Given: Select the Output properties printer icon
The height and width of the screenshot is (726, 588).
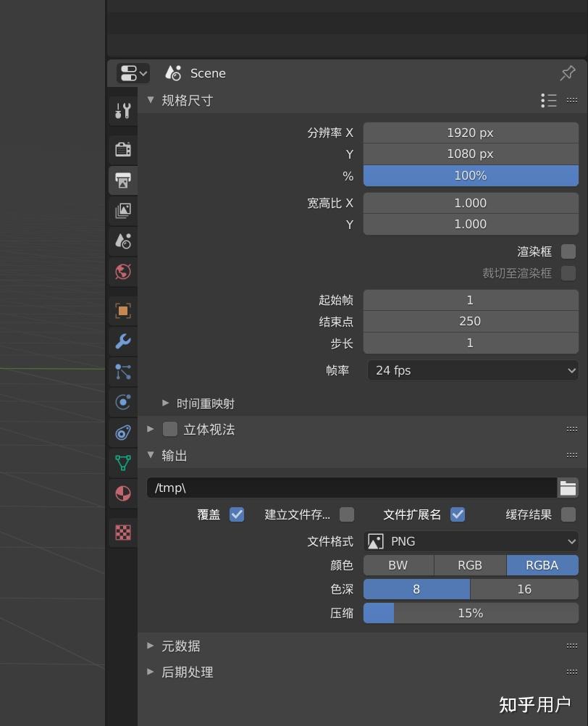Looking at the screenshot, I should coord(123,180).
